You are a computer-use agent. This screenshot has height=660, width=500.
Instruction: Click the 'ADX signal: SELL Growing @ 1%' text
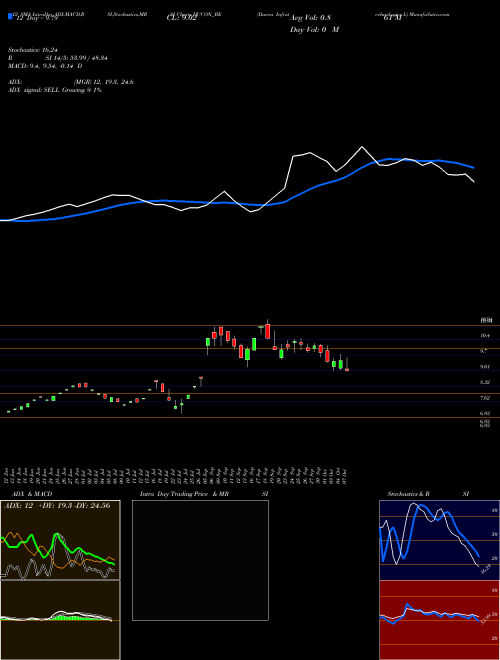[x=55, y=90]
